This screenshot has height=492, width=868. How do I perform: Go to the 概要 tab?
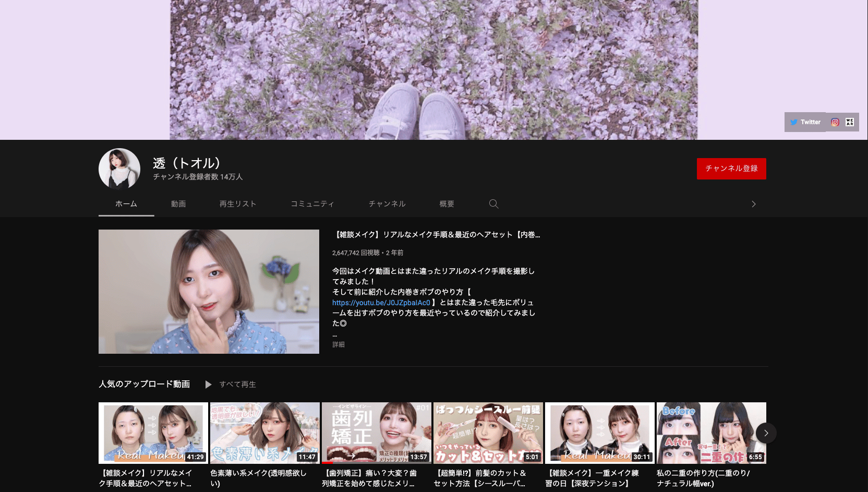[x=447, y=204]
